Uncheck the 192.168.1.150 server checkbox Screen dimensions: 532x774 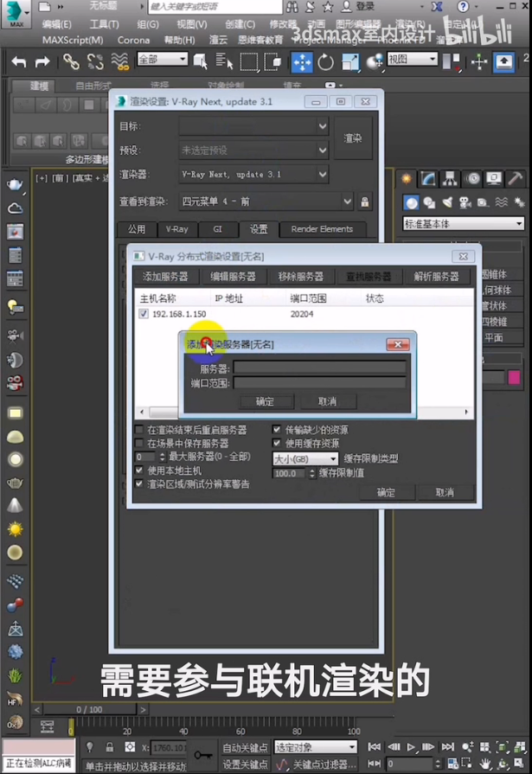click(144, 314)
